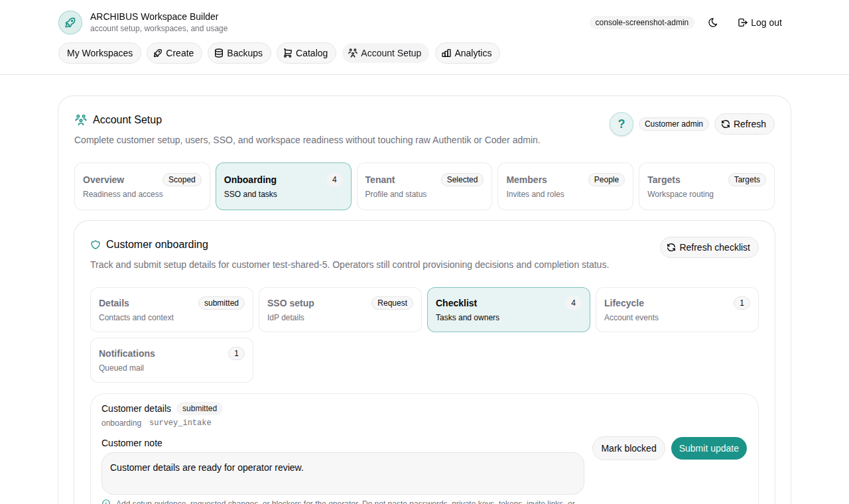Click the Refresh checklist button

709,247
